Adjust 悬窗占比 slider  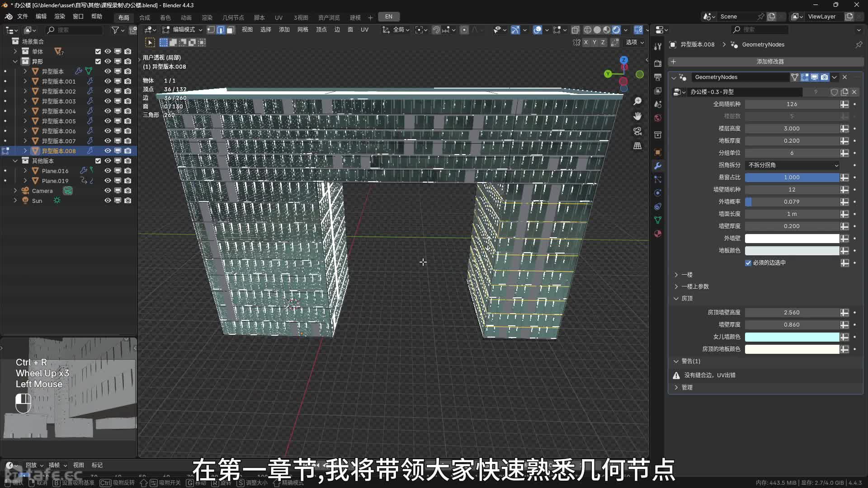pos(792,178)
